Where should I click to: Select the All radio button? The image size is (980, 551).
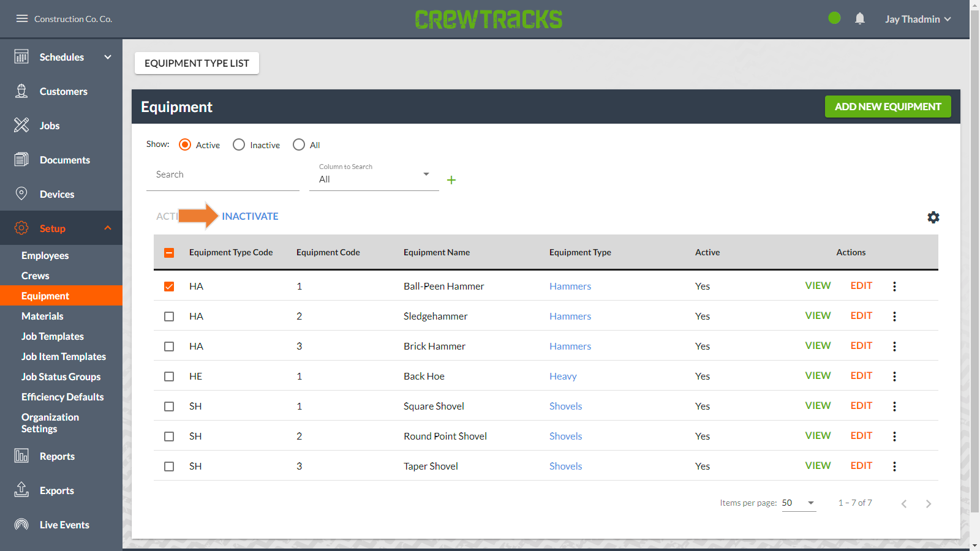click(x=299, y=144)
